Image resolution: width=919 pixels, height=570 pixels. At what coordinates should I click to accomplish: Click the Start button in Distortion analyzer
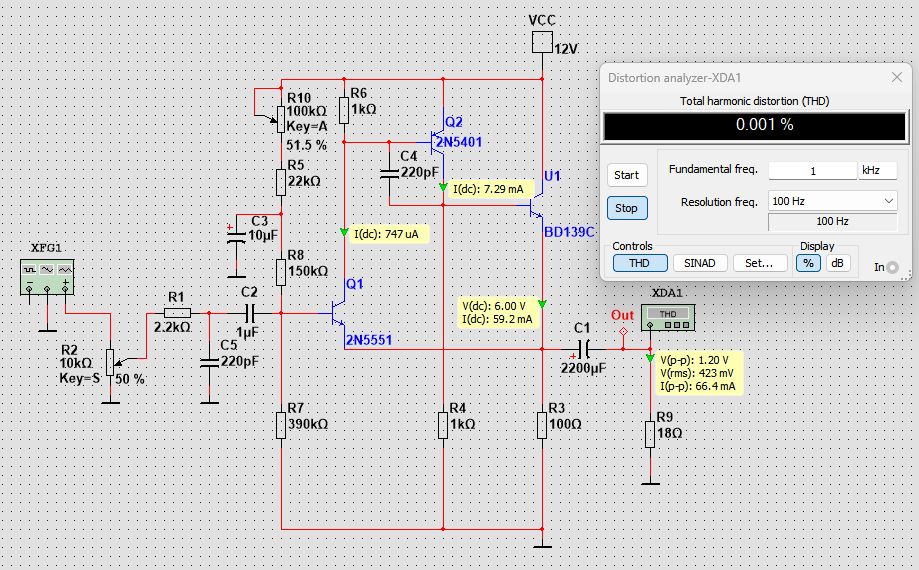627,175
